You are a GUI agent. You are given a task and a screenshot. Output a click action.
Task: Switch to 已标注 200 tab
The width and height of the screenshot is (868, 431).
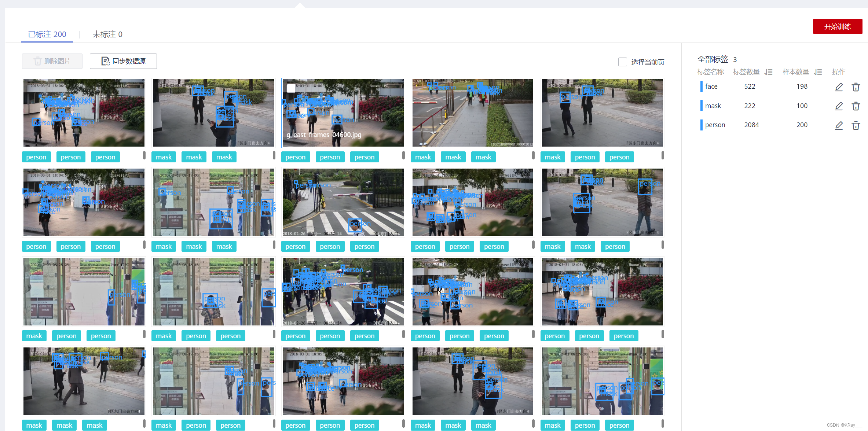(x=47, y=34)
